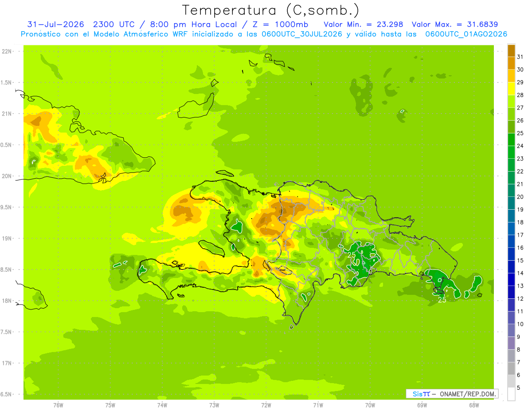This screenshot has height=411, width=532.
Task: Click blue legend band between 15 and 16
Action: [511, 254]
